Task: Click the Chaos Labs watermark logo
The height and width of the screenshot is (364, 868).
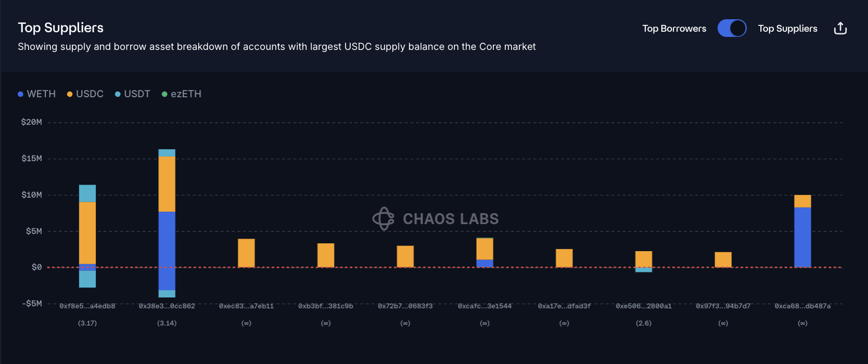Action: (384, 218)
